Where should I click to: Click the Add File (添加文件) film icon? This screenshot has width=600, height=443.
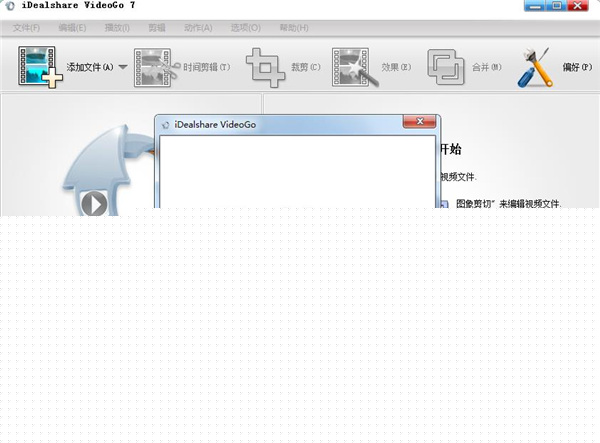pos(40,67)
